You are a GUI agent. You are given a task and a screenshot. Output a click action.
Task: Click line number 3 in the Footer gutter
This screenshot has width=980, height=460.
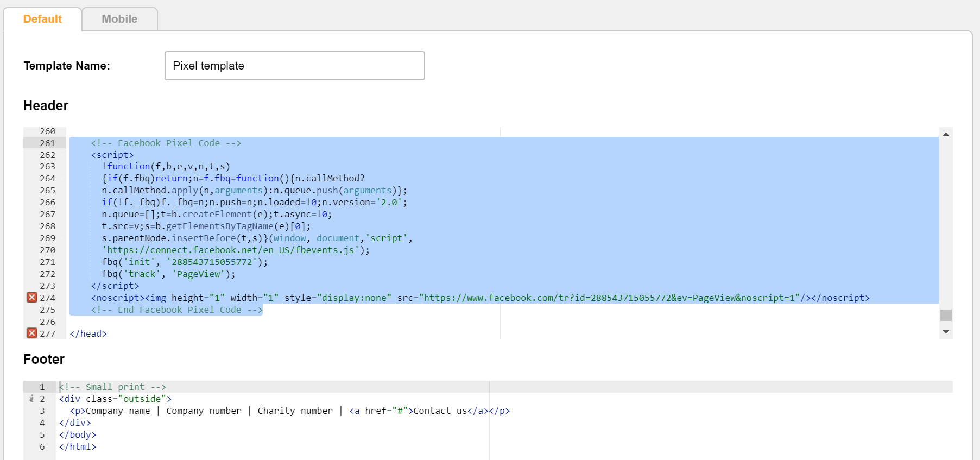click(42, 411)
